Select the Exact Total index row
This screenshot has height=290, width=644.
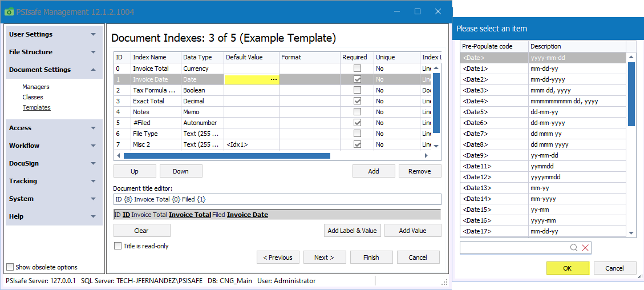coord(273,101)
